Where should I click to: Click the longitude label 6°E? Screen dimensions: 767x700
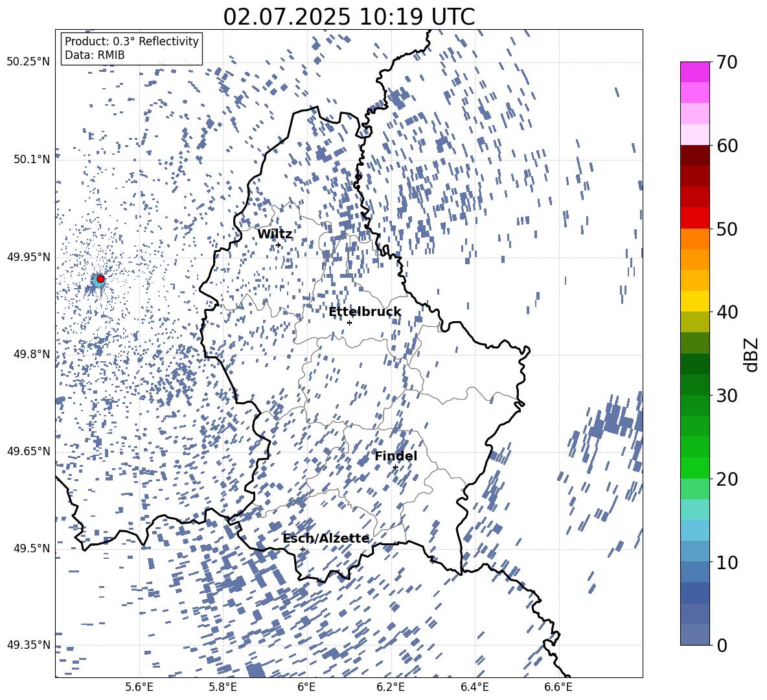[306, 687]
